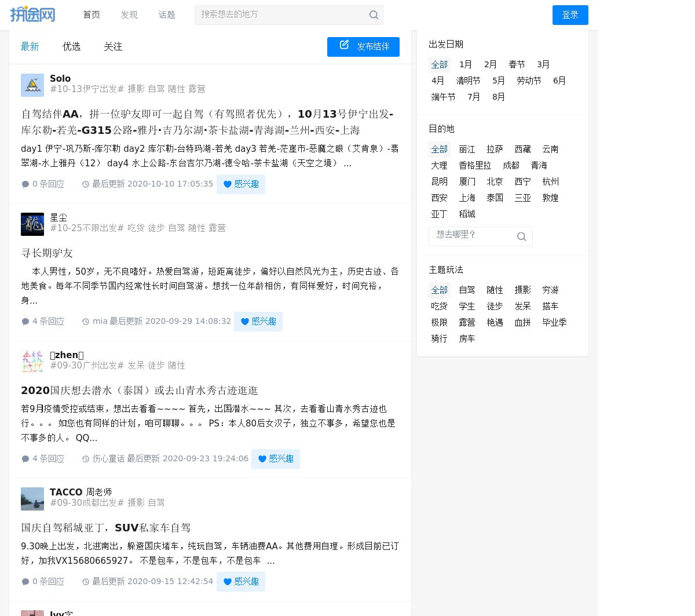Viewport: 695px width, 616px height.
Task: Filter theme by 血拼
Action: (x=523, y=323)
